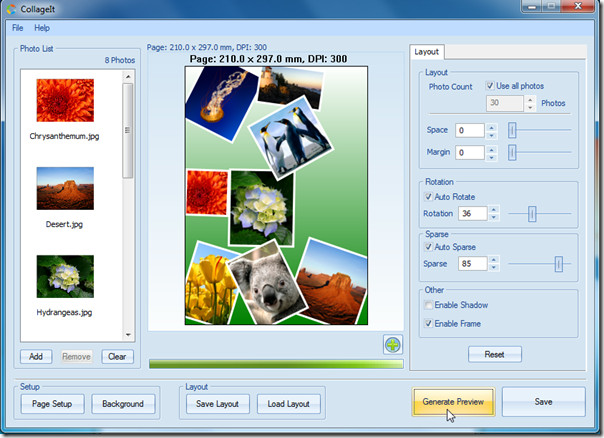Click the photo list scroll up arrow
604x438 pixels.
tap(128, 77)
